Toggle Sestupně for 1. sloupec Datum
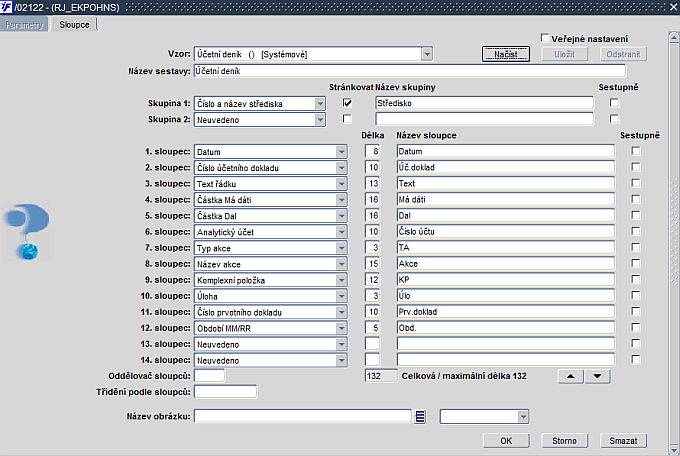680x456 pixels. 636,151
